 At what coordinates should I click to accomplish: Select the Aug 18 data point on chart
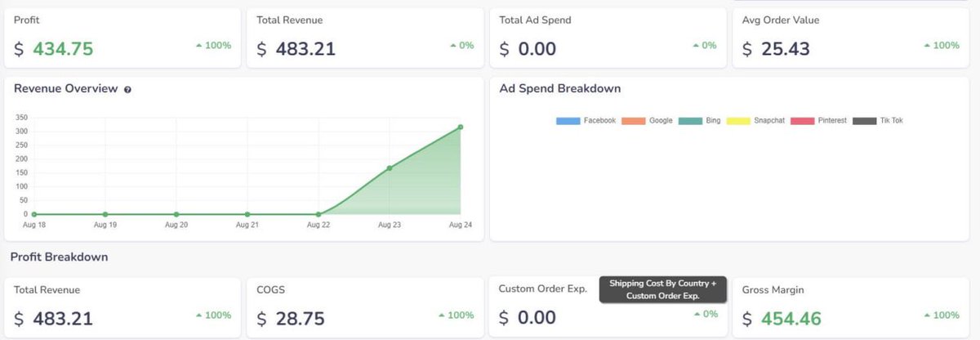pyautogui.click(x=34, y=214)
